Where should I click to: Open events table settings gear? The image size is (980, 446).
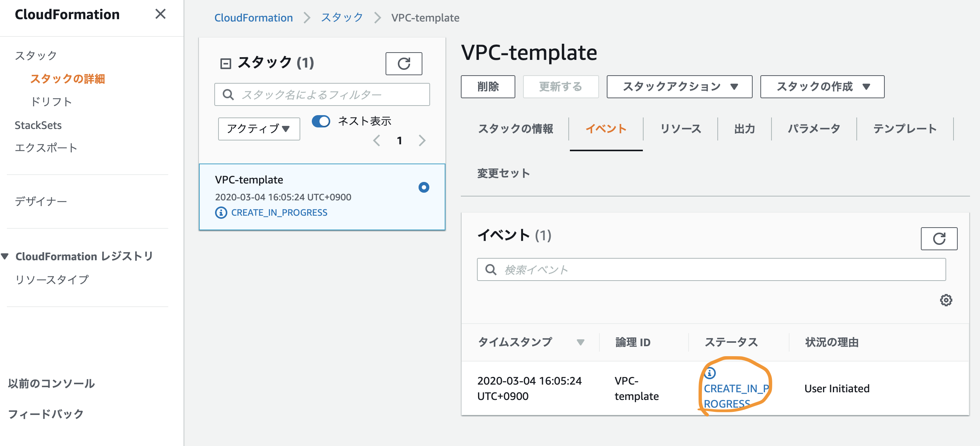946,300
